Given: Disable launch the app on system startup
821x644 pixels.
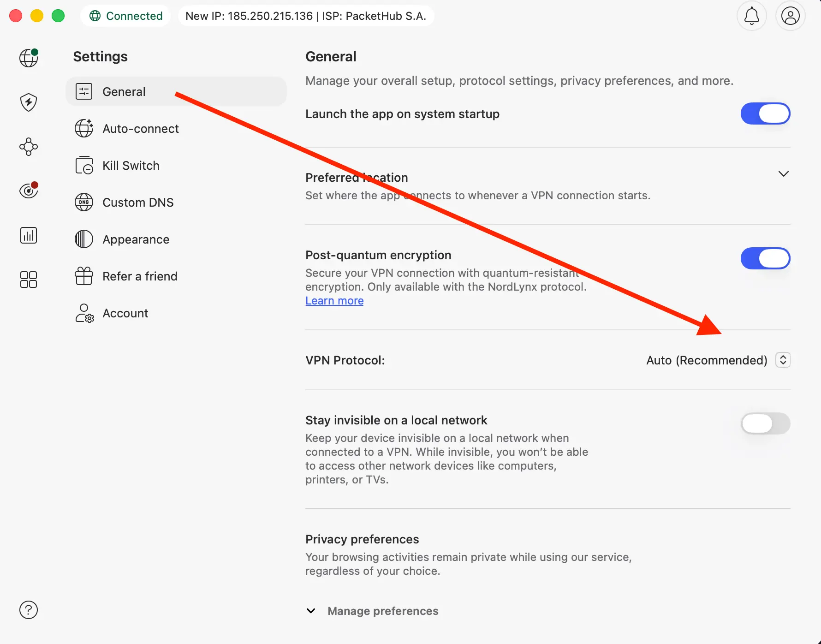Looking at the screenshot, I should [x=765, y=114].
